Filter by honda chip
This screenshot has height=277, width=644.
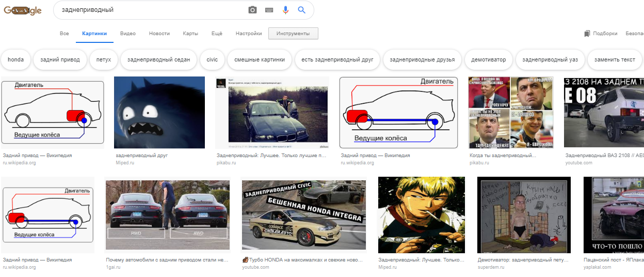(x=15, y=59)
